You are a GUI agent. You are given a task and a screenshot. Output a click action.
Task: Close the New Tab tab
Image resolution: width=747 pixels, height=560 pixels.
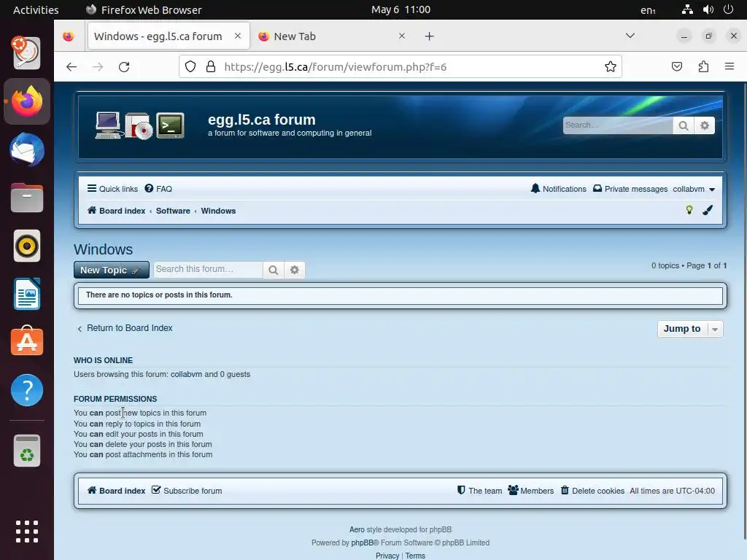pyautogui.click(x=402, y=36)
